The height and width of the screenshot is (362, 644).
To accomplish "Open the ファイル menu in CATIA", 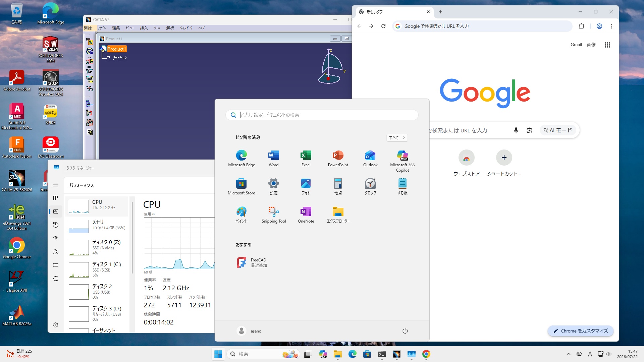I will pyautogui.click(x=102, y=28).
